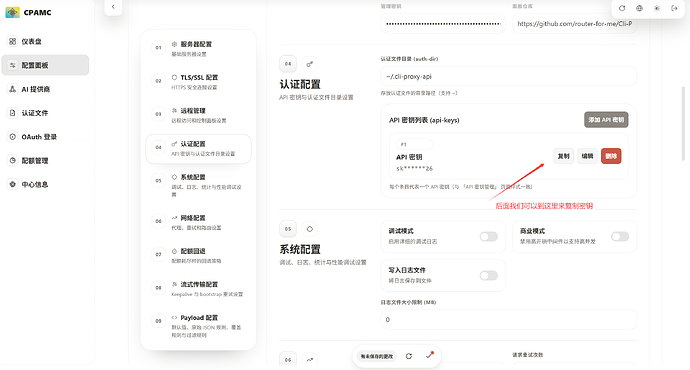This screenshot has width=690, height=370.
Task: Click the save checkmark icon in bottom bar
Action: click(x=429, y=356)
